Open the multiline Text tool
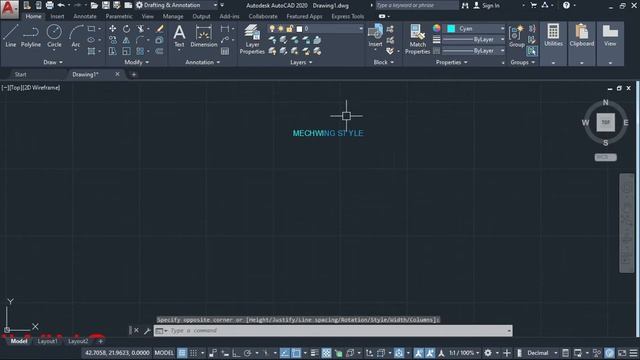 [x=179, y=36]
